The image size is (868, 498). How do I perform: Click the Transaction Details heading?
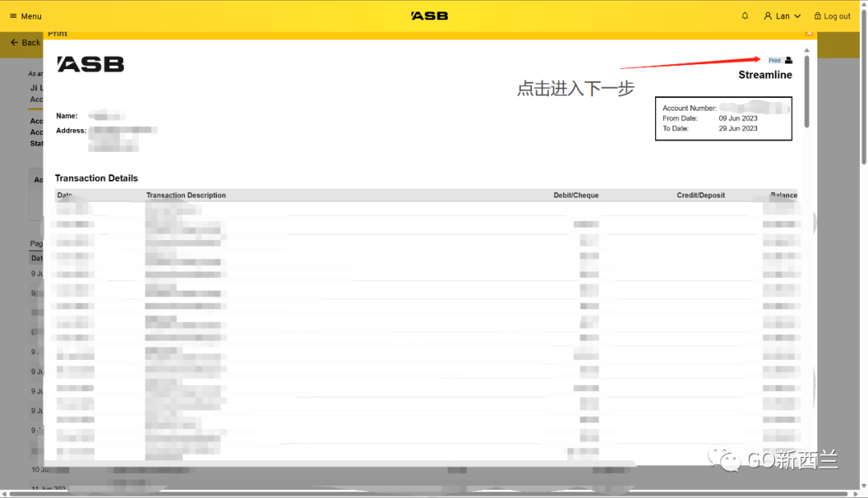[96, 178]
